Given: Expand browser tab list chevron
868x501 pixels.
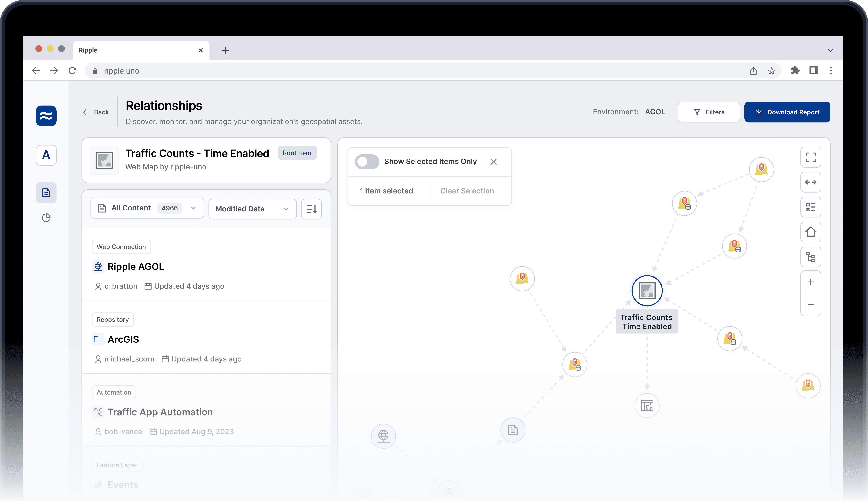Looking at the screenshot, I should tap(831, 50).
